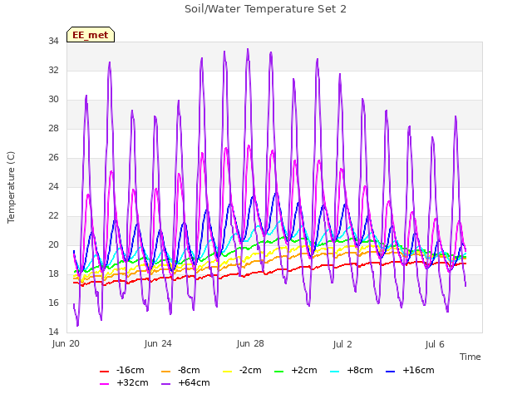Select the +2cm green legend swatch

[279, 372]
